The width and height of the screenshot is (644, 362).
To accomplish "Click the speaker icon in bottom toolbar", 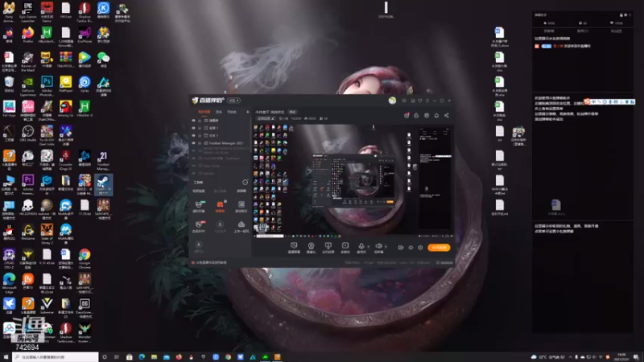I will pyautogui.click(x=378, y=247).
